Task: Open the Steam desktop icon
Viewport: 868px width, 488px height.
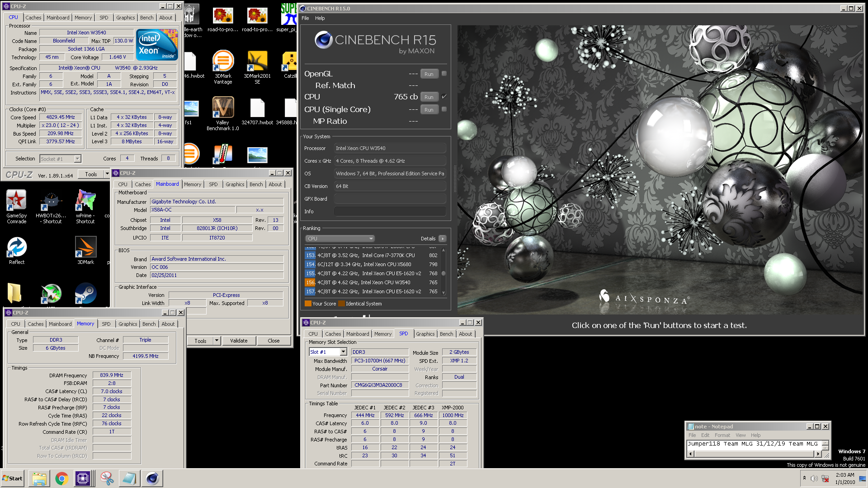Action: (85, 293)
